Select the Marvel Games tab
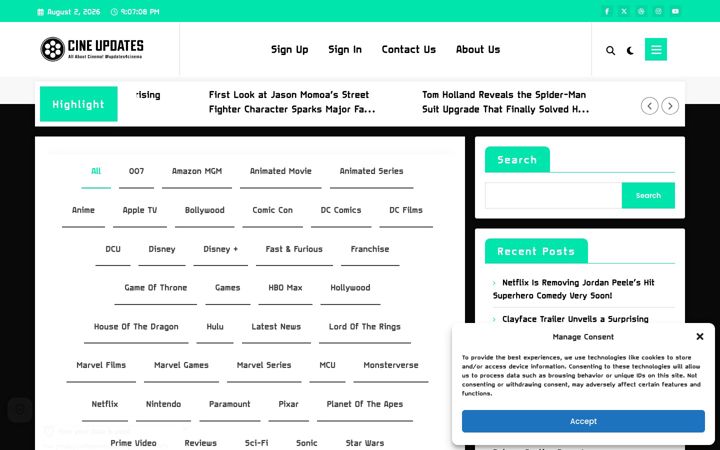This screenshot has height=450, width=720. (181, 366)
